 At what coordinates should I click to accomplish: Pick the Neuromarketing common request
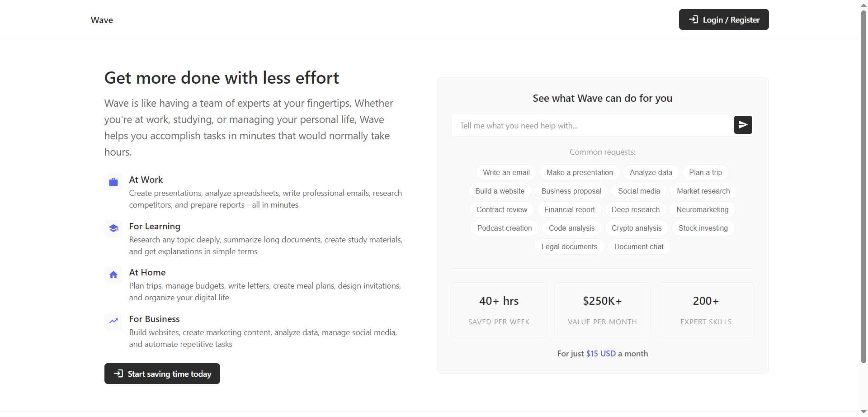[x=703, y=209]
